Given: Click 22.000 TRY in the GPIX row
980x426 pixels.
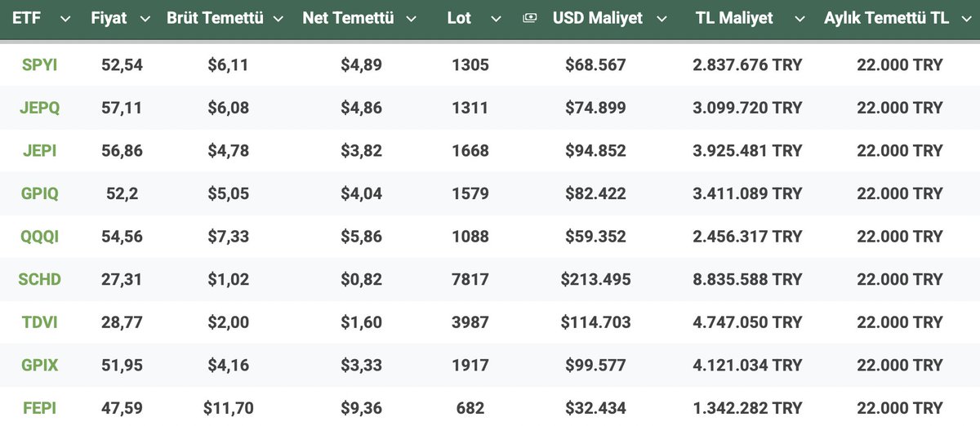Looking at the screenshot, I should coord(900,365).
